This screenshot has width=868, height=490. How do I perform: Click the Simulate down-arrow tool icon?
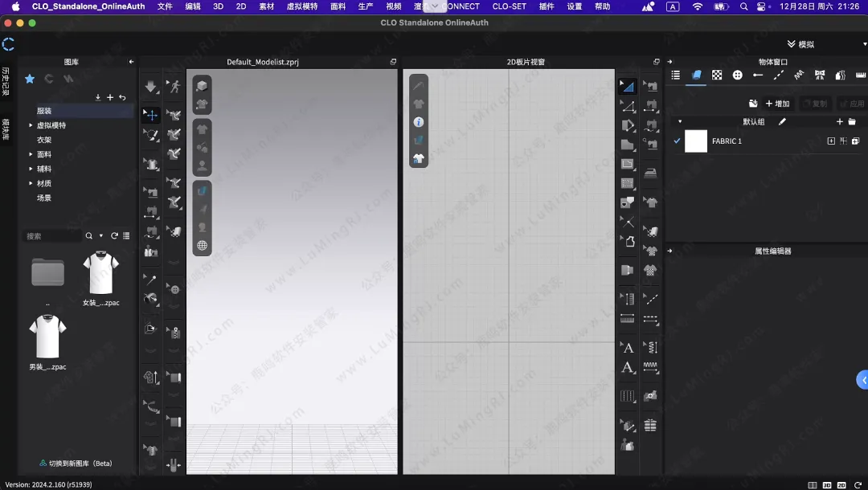[x=151, y=87]
